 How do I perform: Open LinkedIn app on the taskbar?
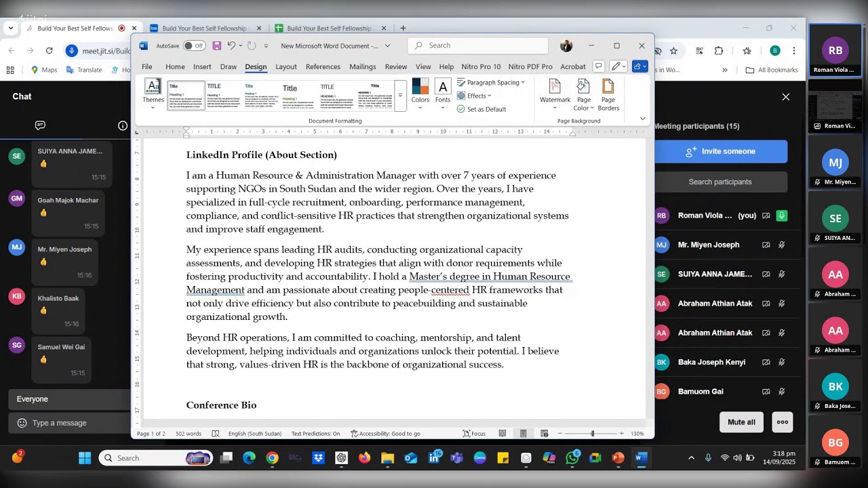point(434,458)
